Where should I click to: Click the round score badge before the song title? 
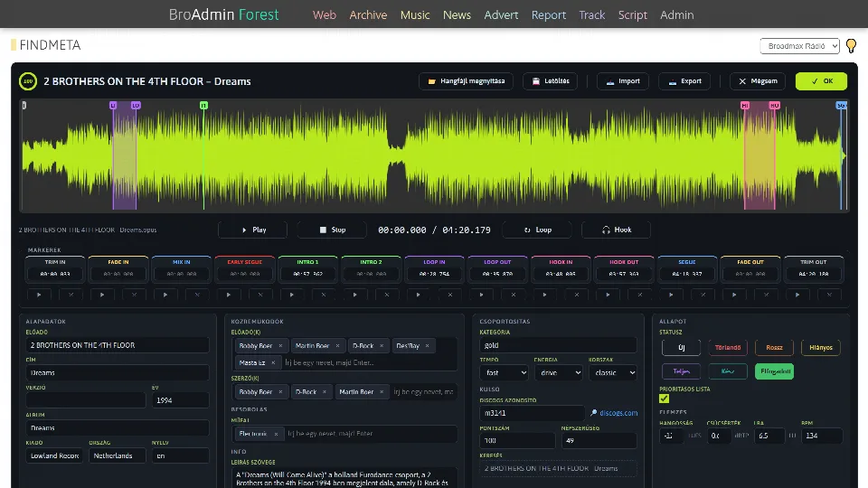[x=28, y=81]
